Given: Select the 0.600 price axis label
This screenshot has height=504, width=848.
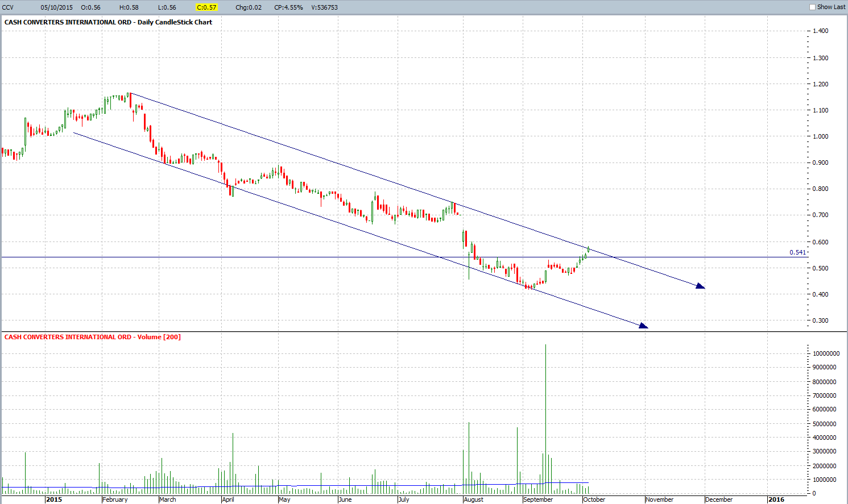Looking at the screenshot, I should [820, 242].
